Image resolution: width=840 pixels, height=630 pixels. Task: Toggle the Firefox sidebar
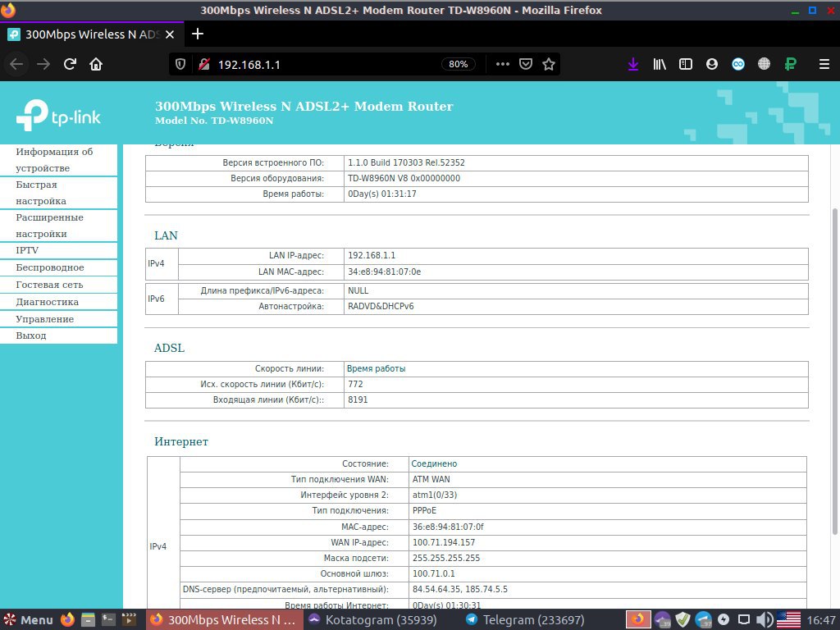686,64
